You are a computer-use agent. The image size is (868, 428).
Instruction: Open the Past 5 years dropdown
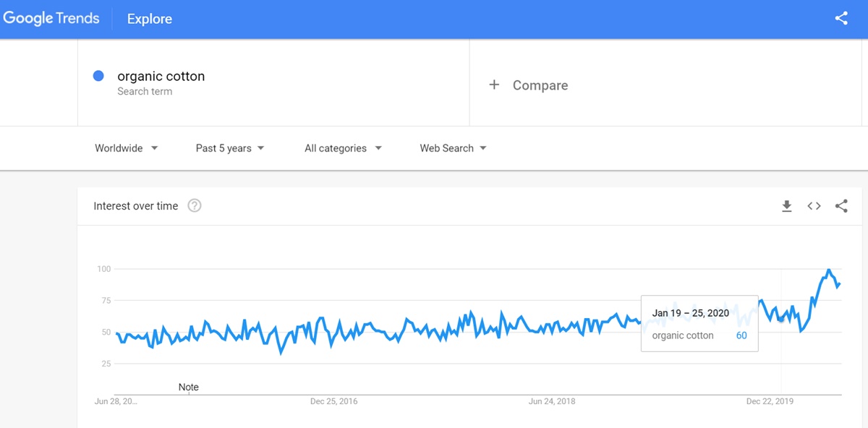(230, 148)
